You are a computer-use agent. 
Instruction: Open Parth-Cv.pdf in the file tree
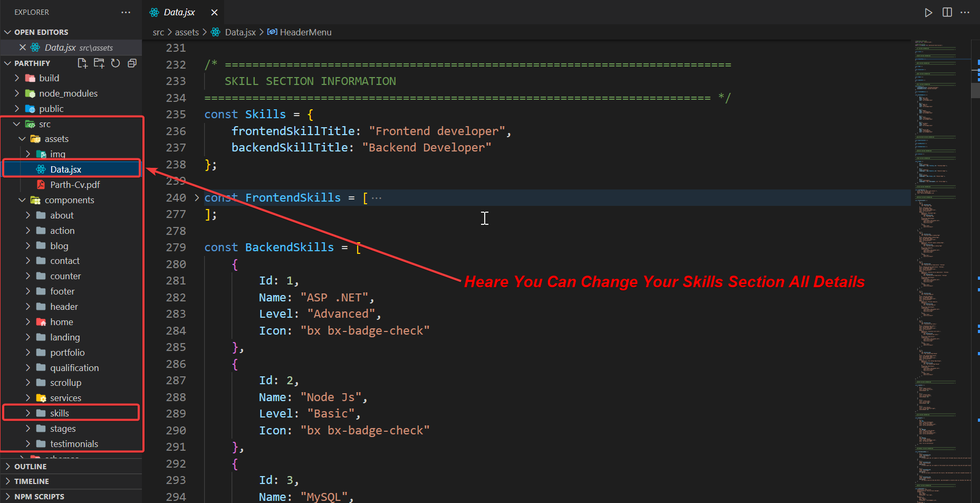point(75,185)
